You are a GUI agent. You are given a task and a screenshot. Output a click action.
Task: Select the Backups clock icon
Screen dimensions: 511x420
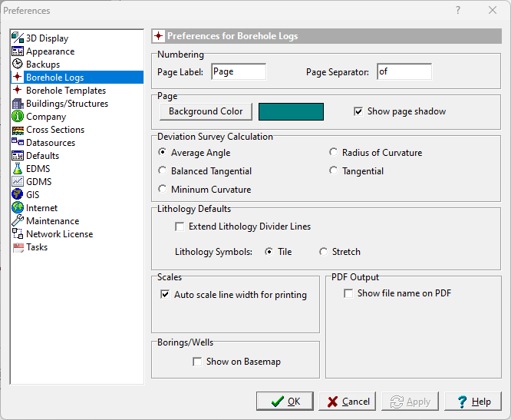pos(18,64)
